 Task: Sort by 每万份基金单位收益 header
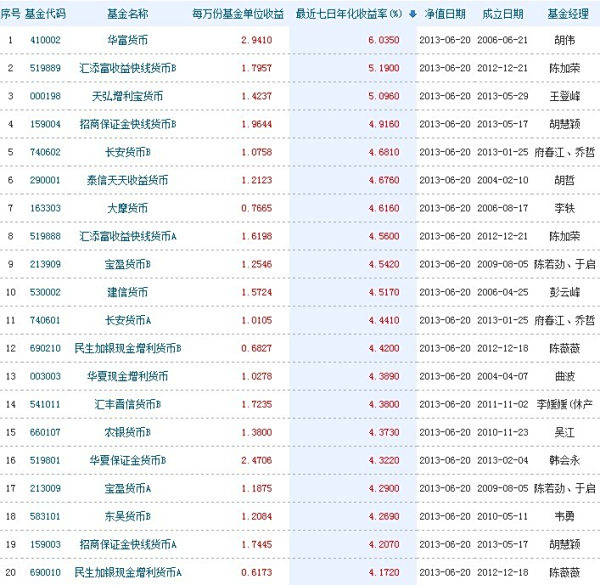point(238,14)
